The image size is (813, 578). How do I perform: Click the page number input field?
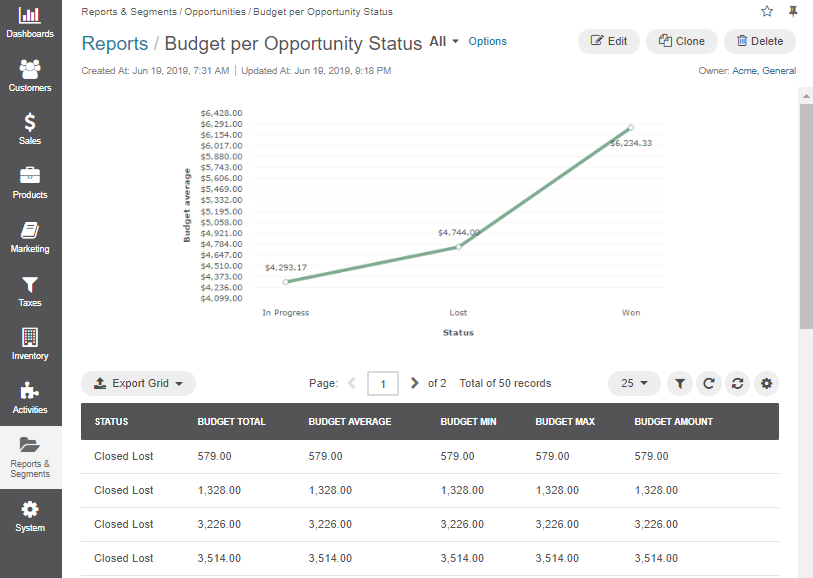click(x=383, y=384)
